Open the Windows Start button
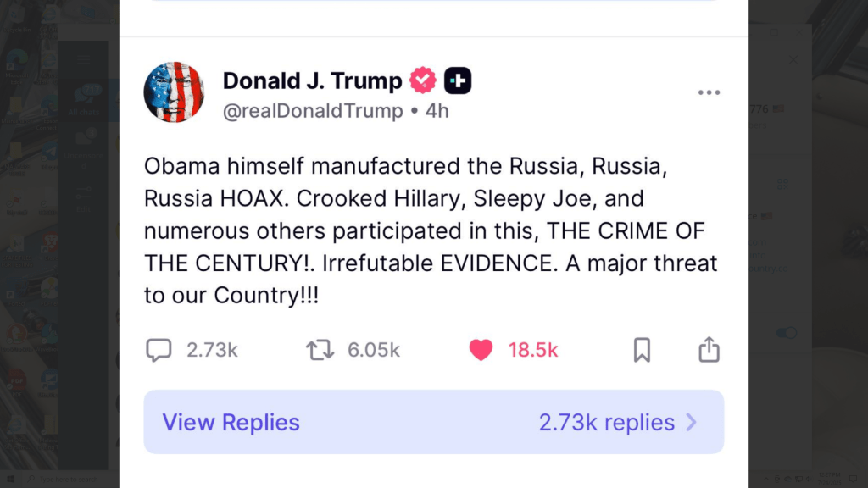The image size is (868, 488). pos(10,480)
